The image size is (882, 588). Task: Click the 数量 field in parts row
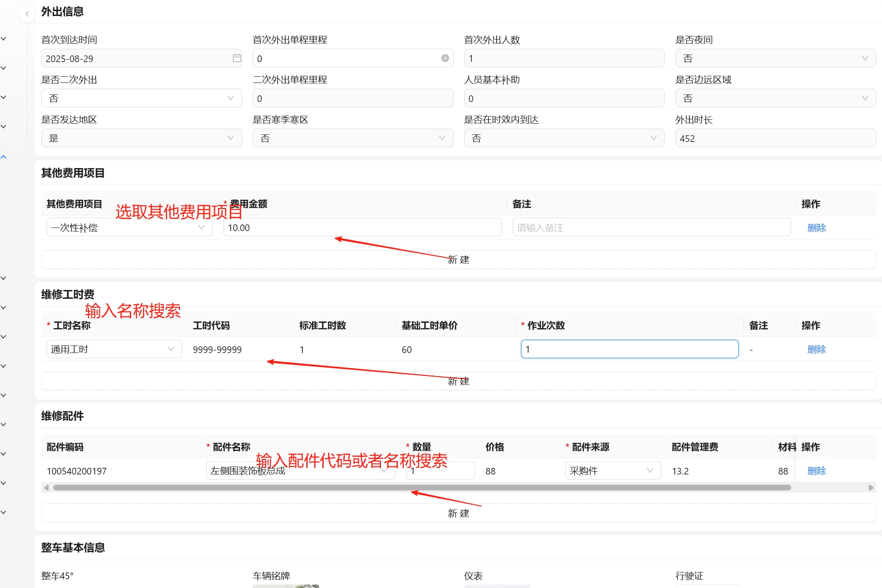(x=440, y=470)
